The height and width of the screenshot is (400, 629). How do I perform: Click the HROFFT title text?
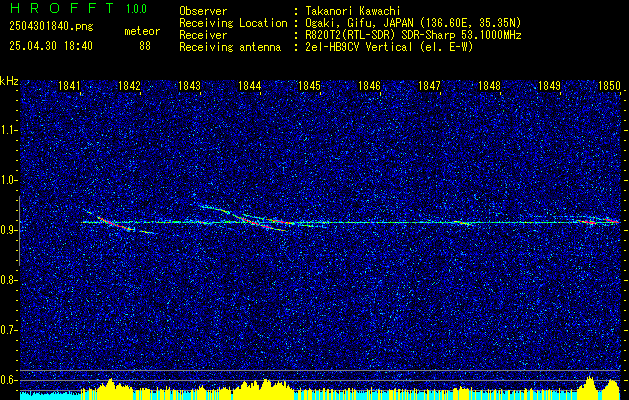point(61,8)
